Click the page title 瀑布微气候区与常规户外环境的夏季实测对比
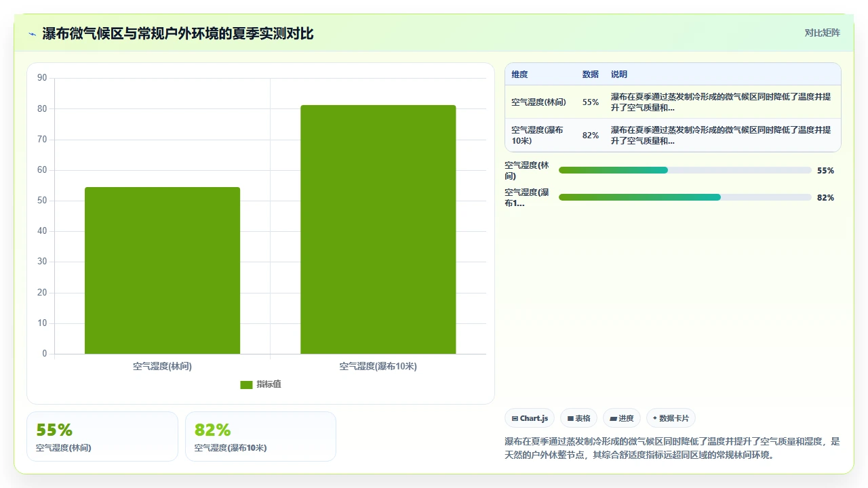Screen dimensions: 868x488 click(x=178, y=33)
